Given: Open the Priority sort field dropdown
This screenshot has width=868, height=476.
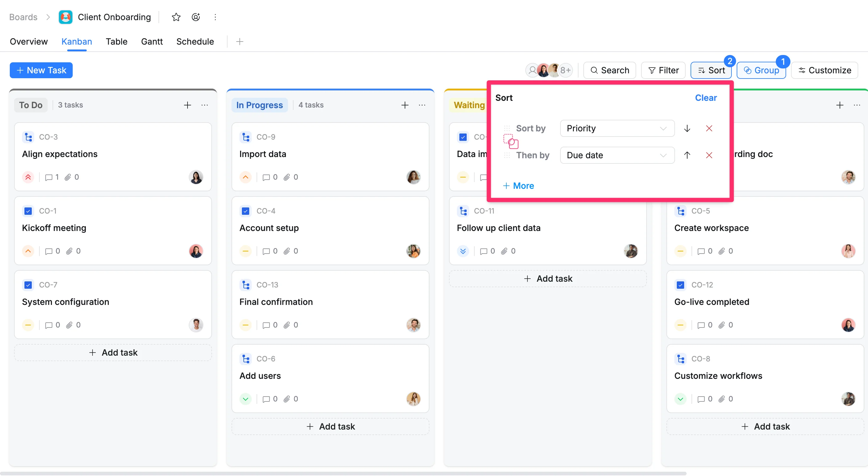Looking at the screenshot, I should 617,128.
